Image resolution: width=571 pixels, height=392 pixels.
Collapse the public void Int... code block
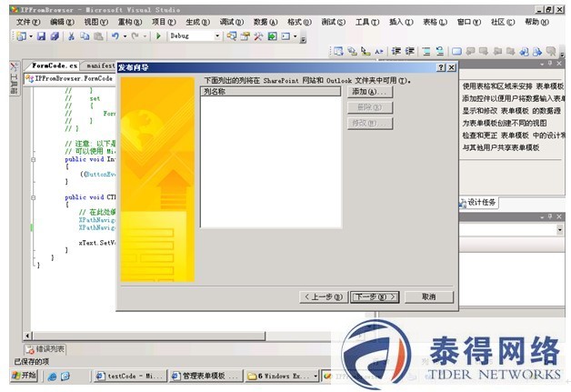tap(33, 159)
